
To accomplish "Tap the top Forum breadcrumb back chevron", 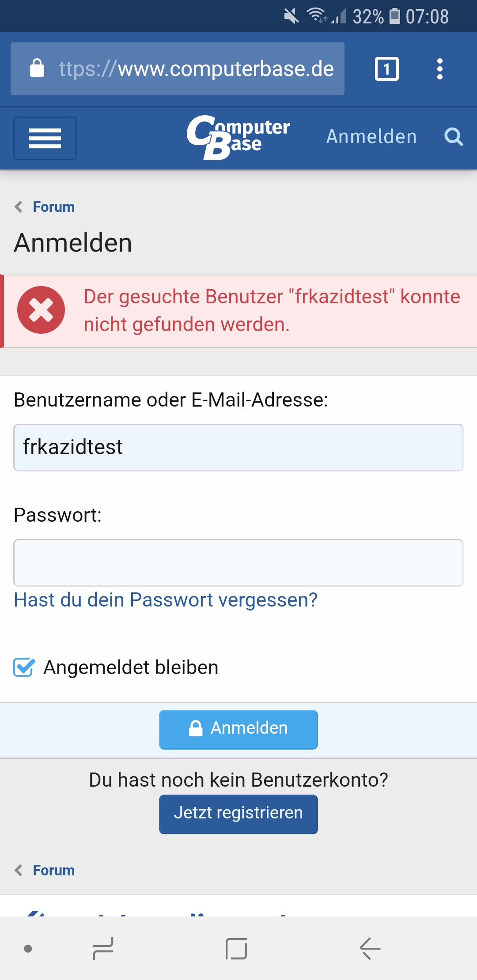I will pos(19,207).
